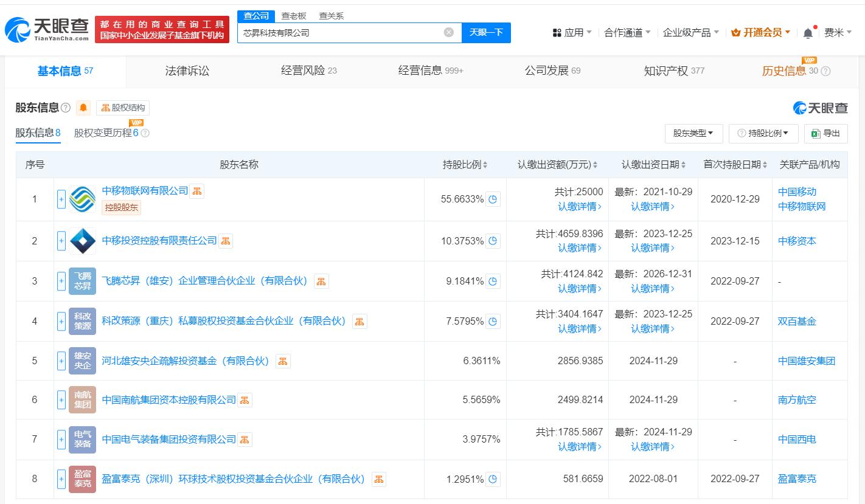This screenshot has width=865, height=504.
Task: Click pie chart icon beside 9.1841%
Action: (493, 281)
